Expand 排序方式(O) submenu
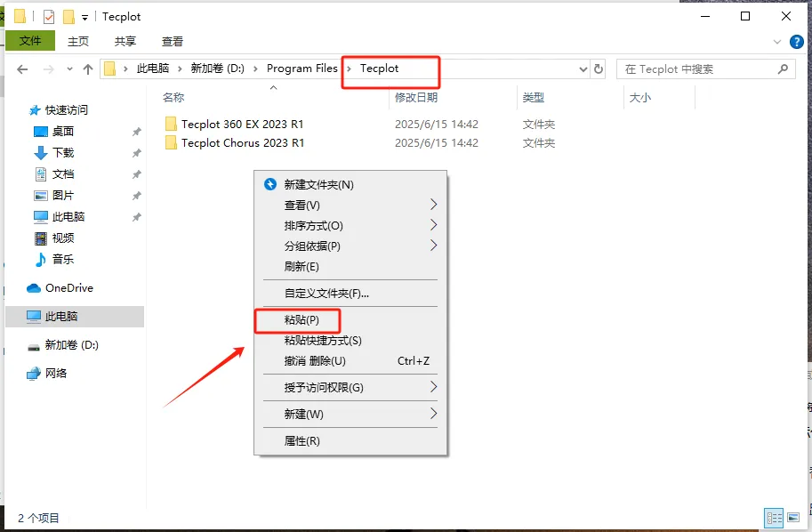Viewport: 812px width, 532px height. [x=350, y=225]
